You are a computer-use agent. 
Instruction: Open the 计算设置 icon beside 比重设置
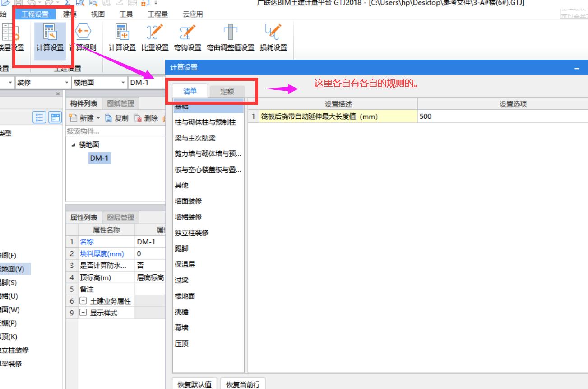(122, 38)
